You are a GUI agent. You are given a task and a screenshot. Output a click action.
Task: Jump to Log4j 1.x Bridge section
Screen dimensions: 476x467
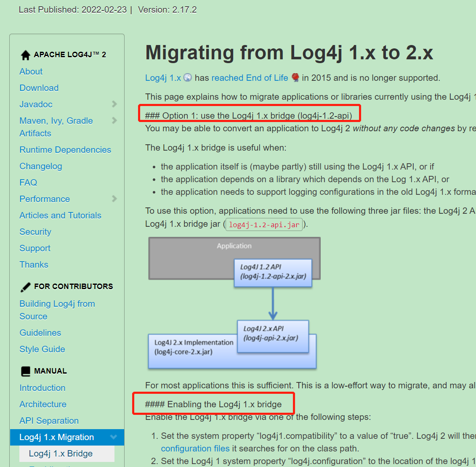(67, 454)
